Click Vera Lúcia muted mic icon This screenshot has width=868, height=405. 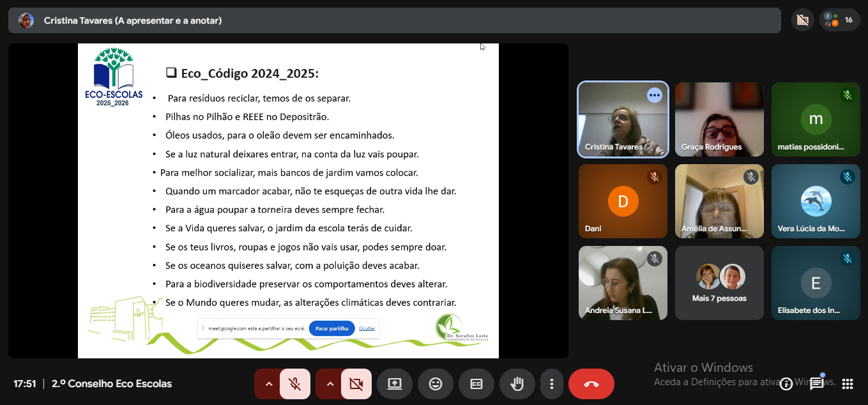coord(848,177)
